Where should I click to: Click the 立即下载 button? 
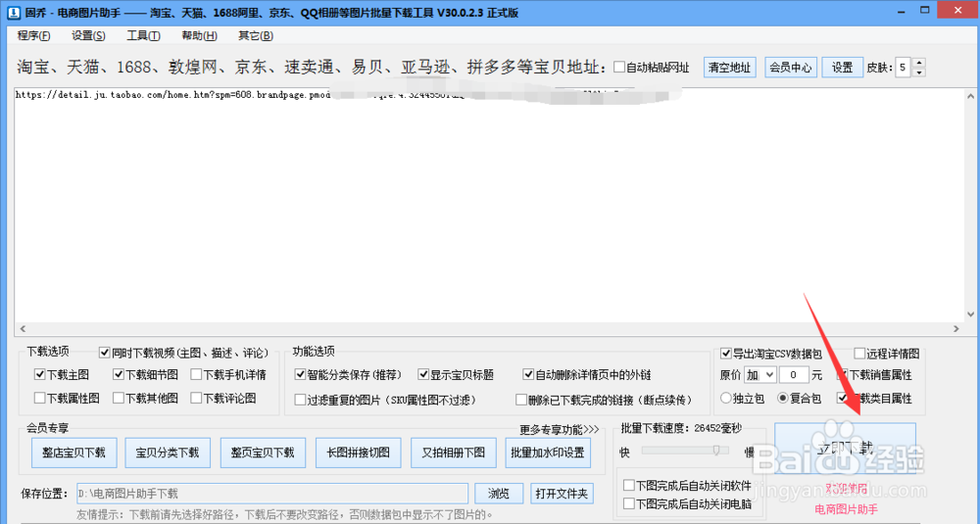845,448
